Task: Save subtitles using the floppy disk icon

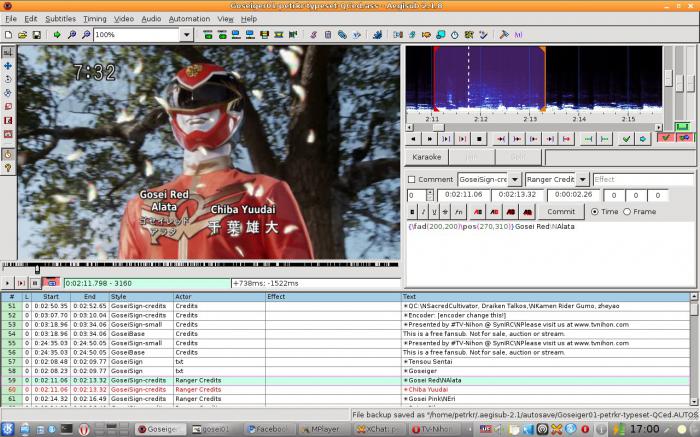Action: tap(37, 34)
